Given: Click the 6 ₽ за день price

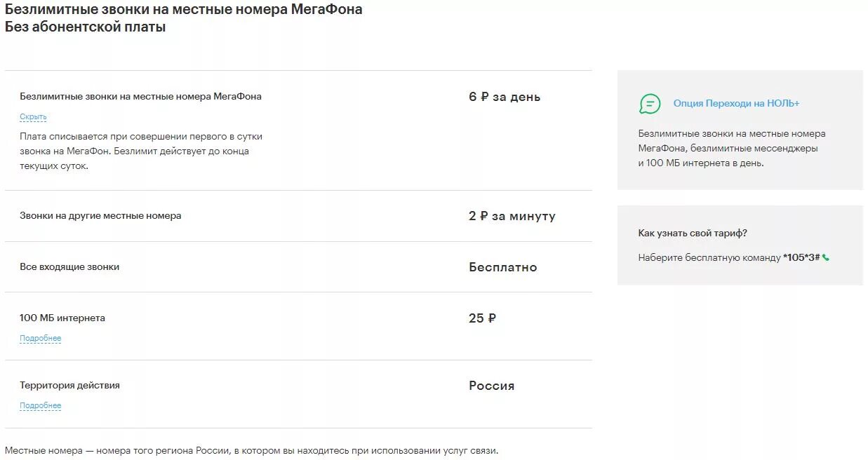Looking at the screenshot, I should (505, 97).
